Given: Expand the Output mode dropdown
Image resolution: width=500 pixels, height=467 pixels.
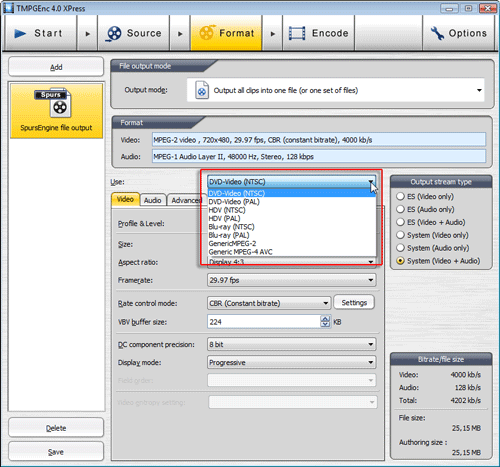Looking at the screenshot, I should [479, 90].
